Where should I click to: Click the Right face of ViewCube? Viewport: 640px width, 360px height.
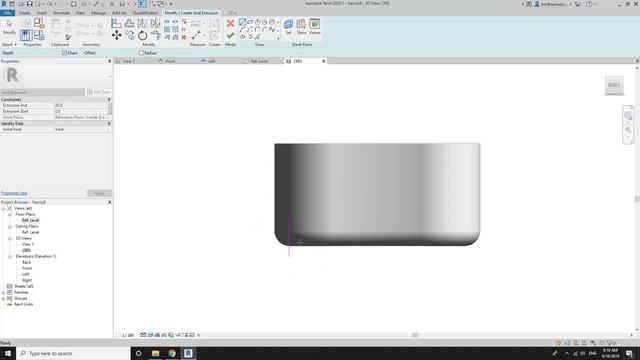click(614, 85)
